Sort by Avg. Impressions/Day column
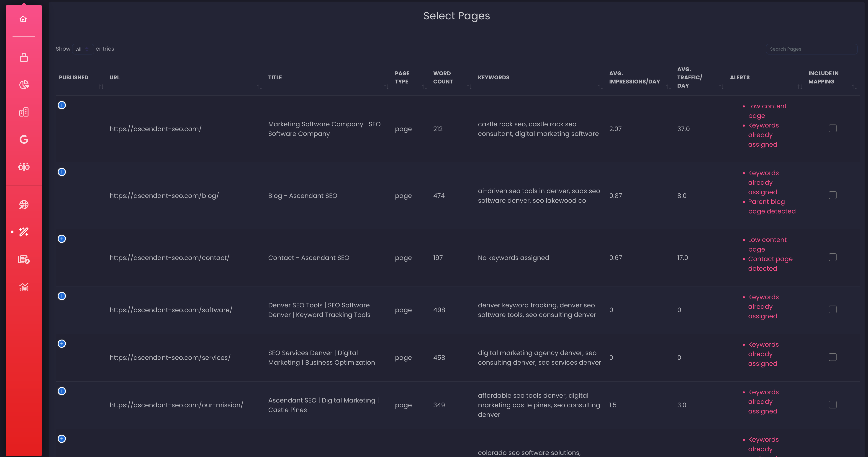 668,87
